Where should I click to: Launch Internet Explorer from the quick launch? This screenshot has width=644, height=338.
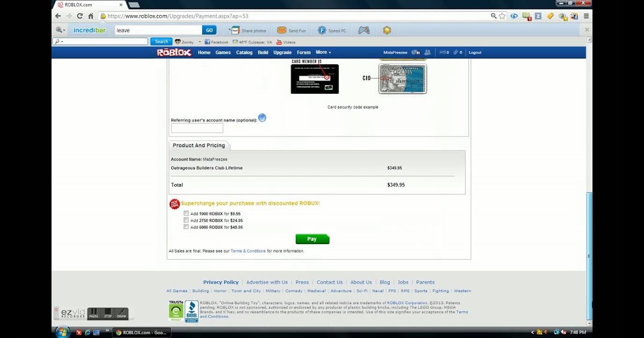(87, 333)
